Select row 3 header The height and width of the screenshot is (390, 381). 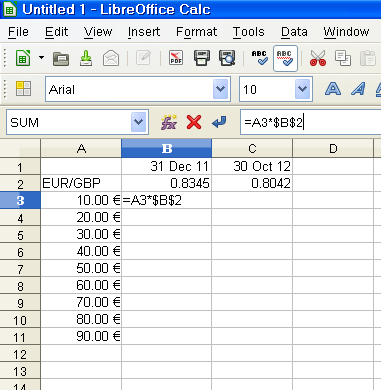point(20,200)
